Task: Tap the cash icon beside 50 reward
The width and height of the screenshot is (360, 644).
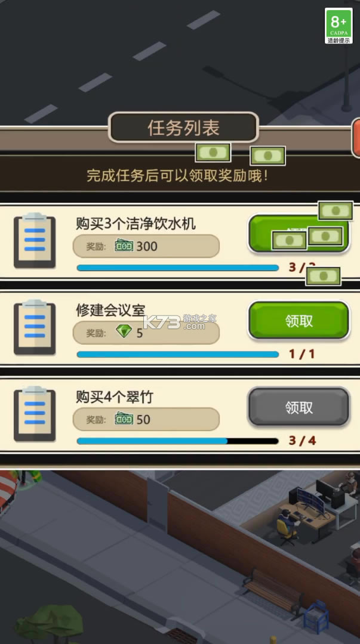Action: 124,419
